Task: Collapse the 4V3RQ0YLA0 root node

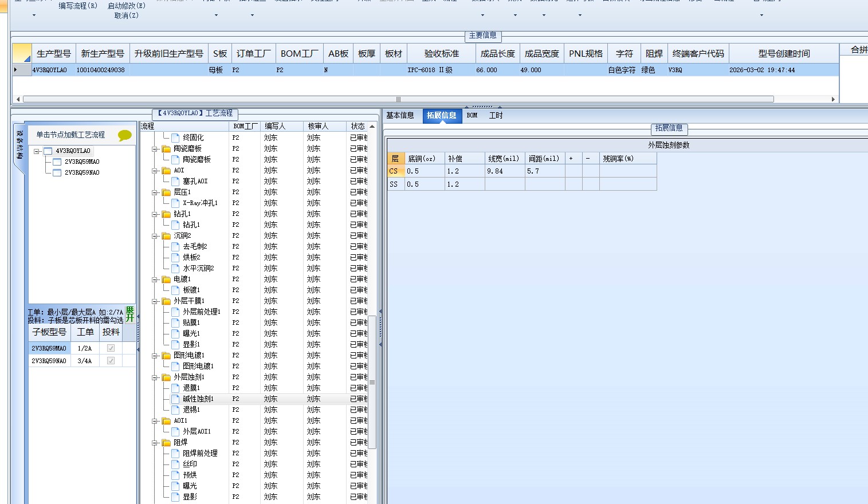Action: [37, 151]
